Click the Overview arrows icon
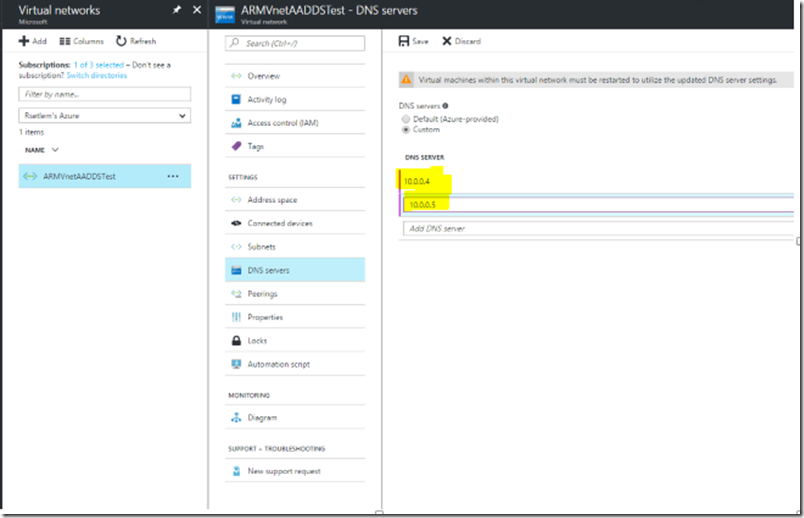The image size is (804, 518). (x=236, y=76)
